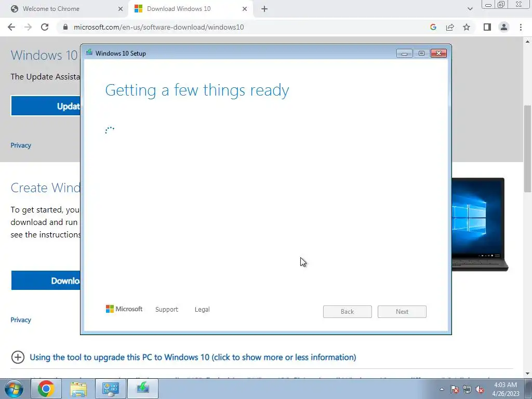Image resolution: width=532 pixels, height=399 pixels.
Task: Go back using Chrome's back arrow
Action: click(x=11, y=27)
